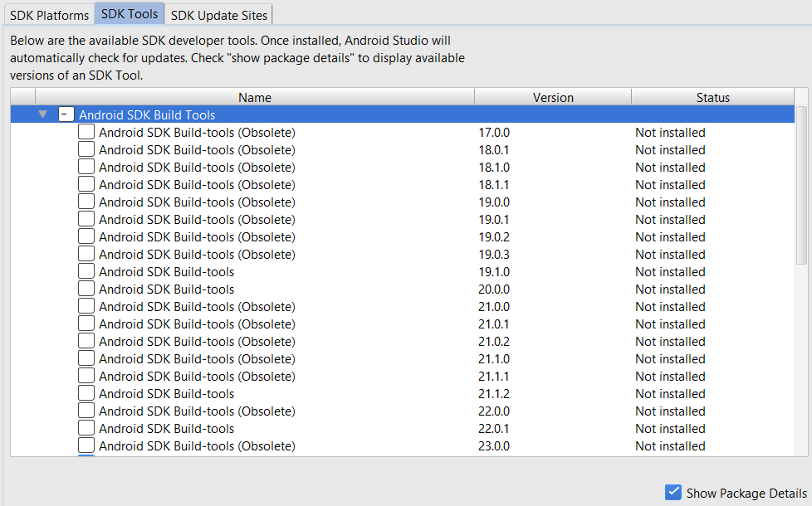Sort by the Name column header
Screen dimensions: 812x506
[x=255, y=97]
